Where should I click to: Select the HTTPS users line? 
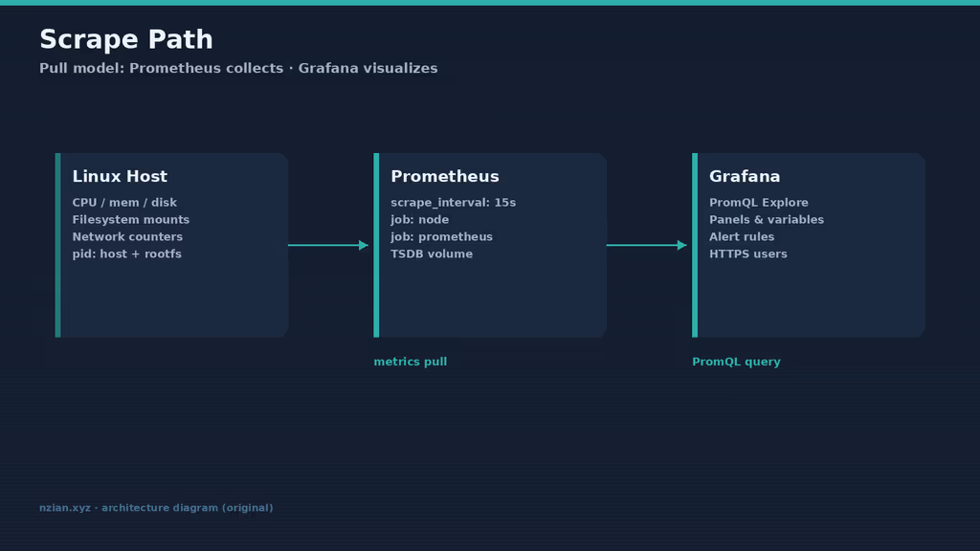pyautogui.click(x=747, y=253)
